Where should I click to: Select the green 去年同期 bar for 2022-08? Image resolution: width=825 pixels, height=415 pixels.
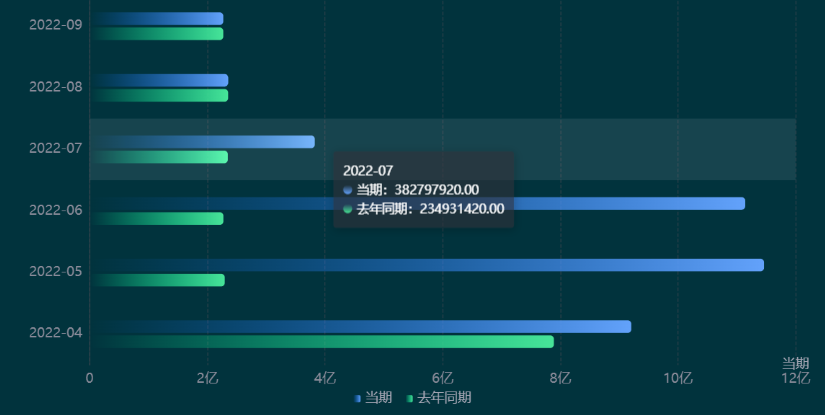[159, 96]
